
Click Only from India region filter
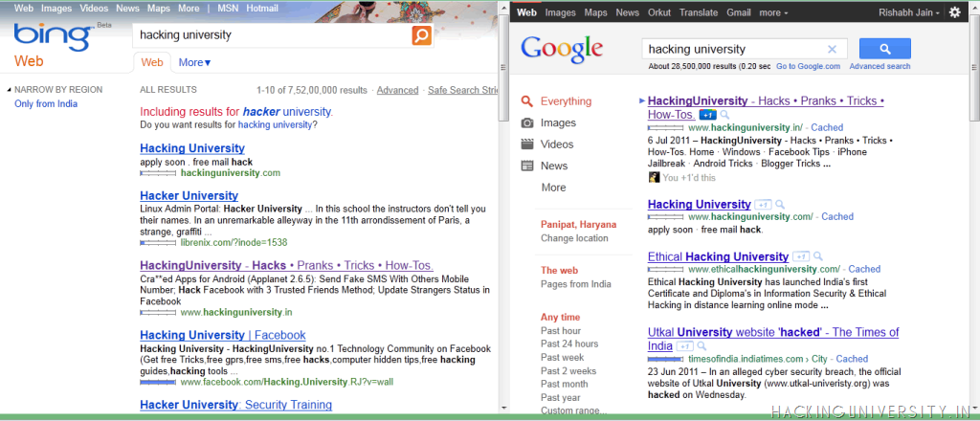point(46,103)
